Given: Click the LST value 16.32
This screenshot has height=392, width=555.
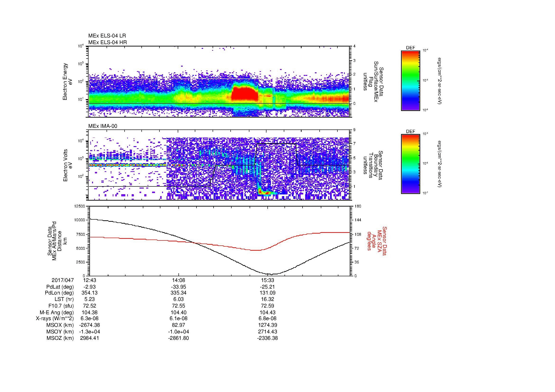Looking at the screenshot, I should (x=267, y=299).
